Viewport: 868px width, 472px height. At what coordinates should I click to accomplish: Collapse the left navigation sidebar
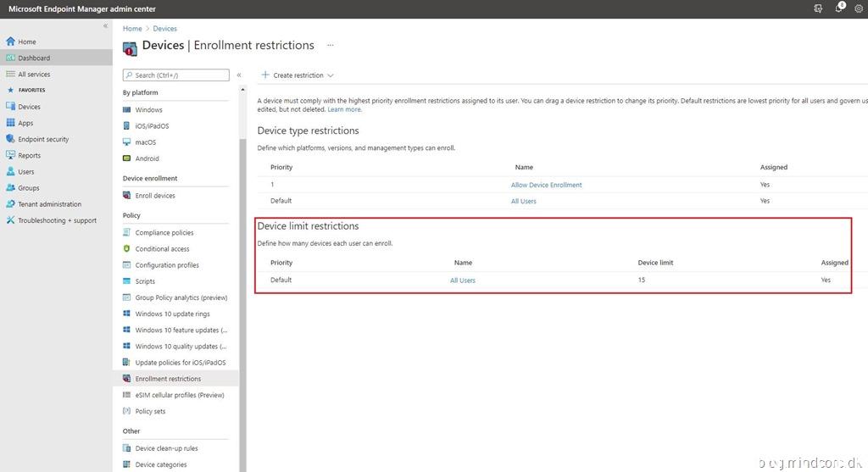point(105,26)
